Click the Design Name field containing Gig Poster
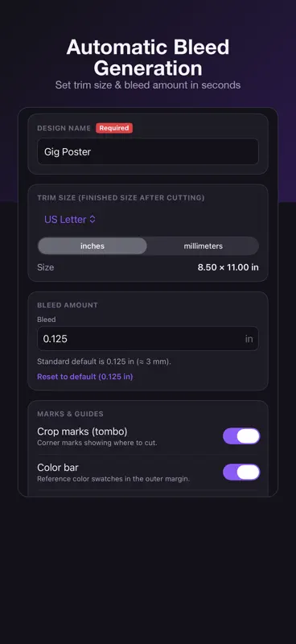Image resolution: width=296 pixels, height=644 pixels. tap(148, 151)
